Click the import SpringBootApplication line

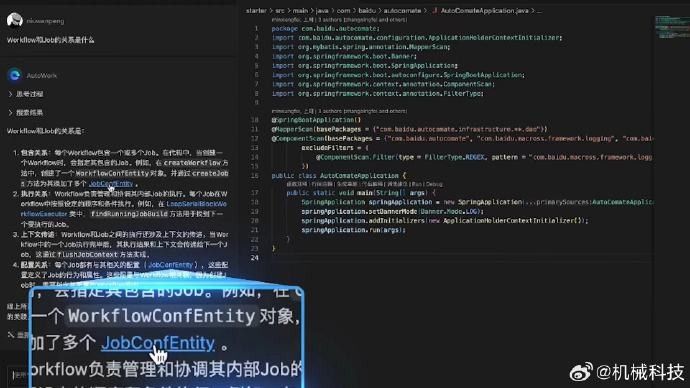click(398, 75)
